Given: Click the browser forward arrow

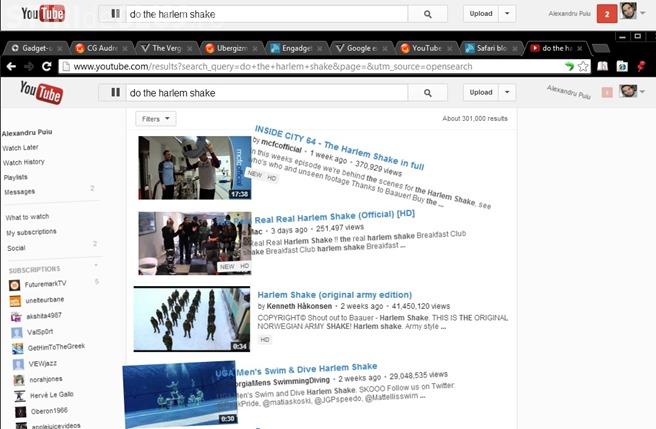Looking at the screenshot, I should [28, 66].
